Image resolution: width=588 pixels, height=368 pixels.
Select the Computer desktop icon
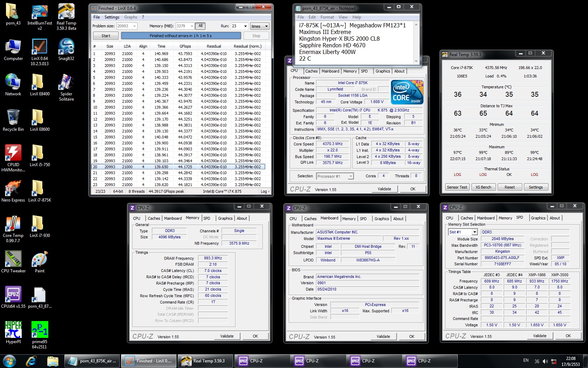(x=13, y=50)
